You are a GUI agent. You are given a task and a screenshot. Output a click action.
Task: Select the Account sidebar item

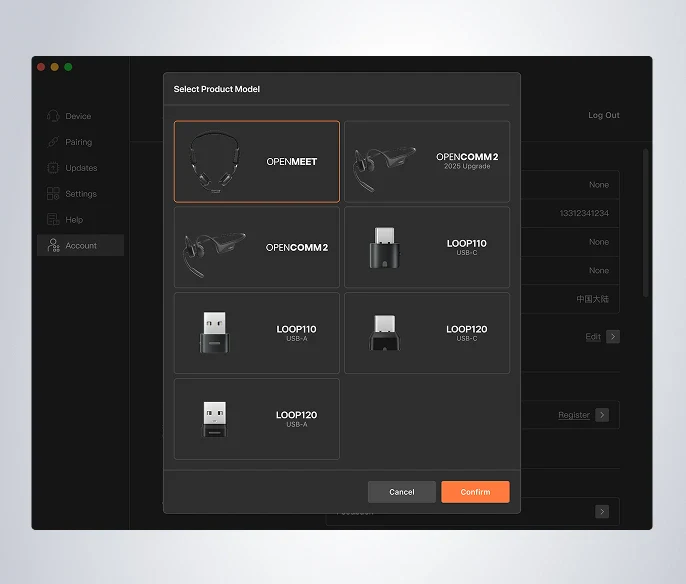pyautogui.click(x=80, y=245)
